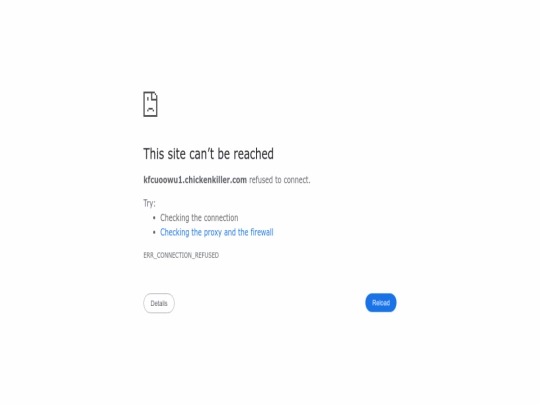
Task: Click the word 'reached' in the heading
Action: tap(253, 154)
